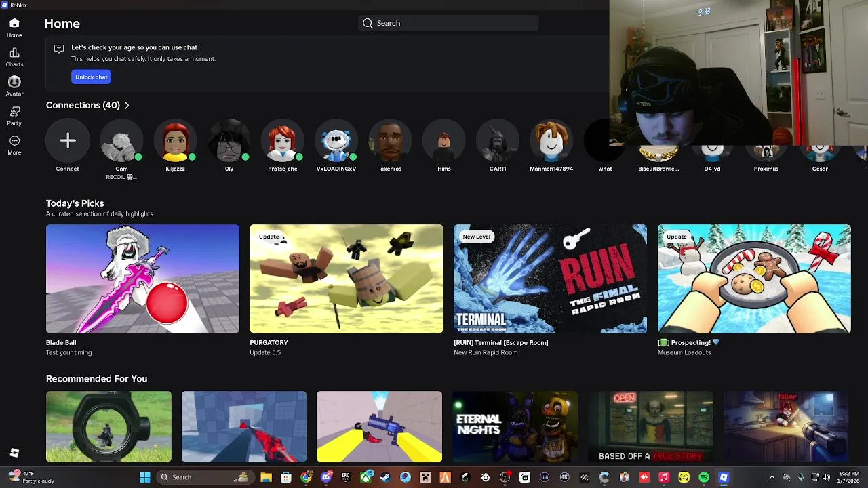
Task: Open the RUIN Terminal thumbnail
Action: [550, 279]
